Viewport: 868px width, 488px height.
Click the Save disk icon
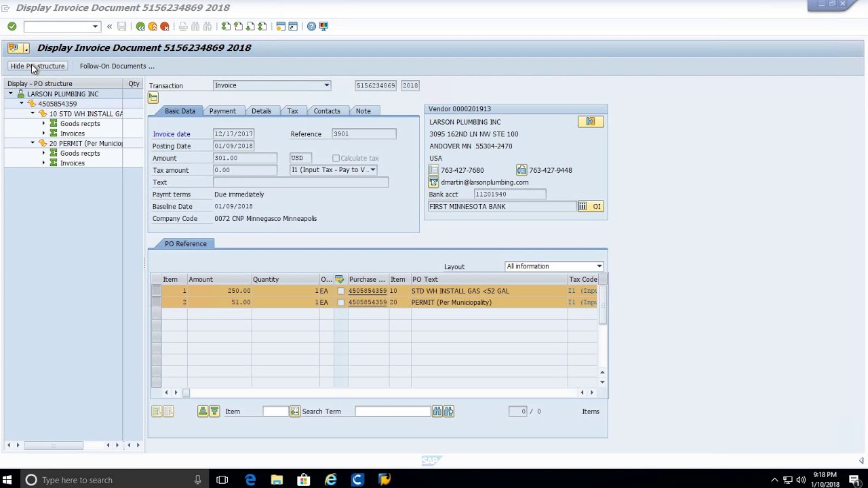pyautogui.click(x=122, y=26)
